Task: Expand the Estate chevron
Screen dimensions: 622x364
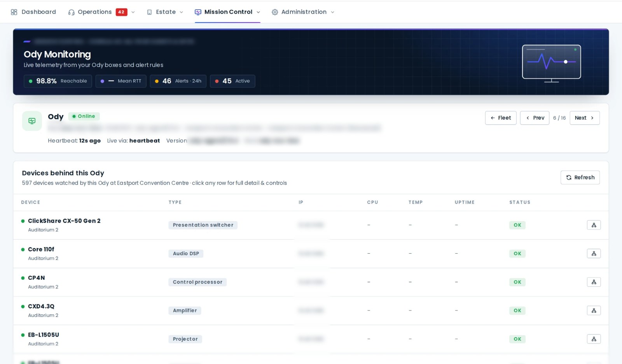Action: 181,12
